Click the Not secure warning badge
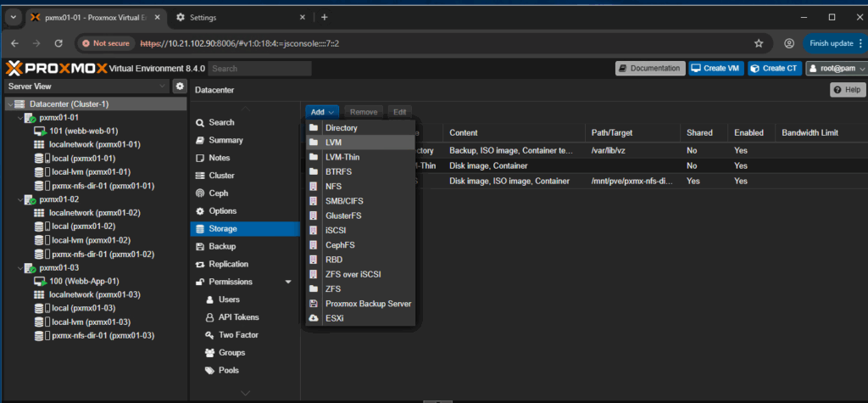Screen dimensions: 868x403 coord(106,43)
